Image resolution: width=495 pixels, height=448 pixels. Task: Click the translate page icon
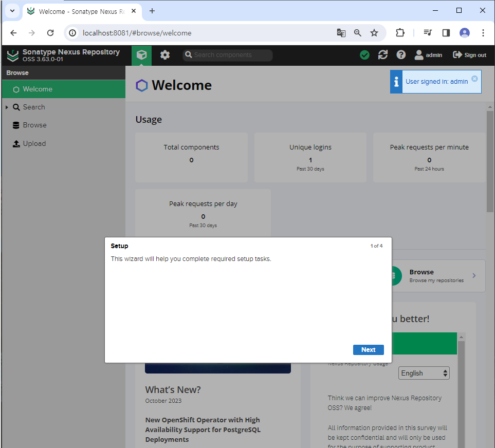pyautogui.click(x=341, y=33)
